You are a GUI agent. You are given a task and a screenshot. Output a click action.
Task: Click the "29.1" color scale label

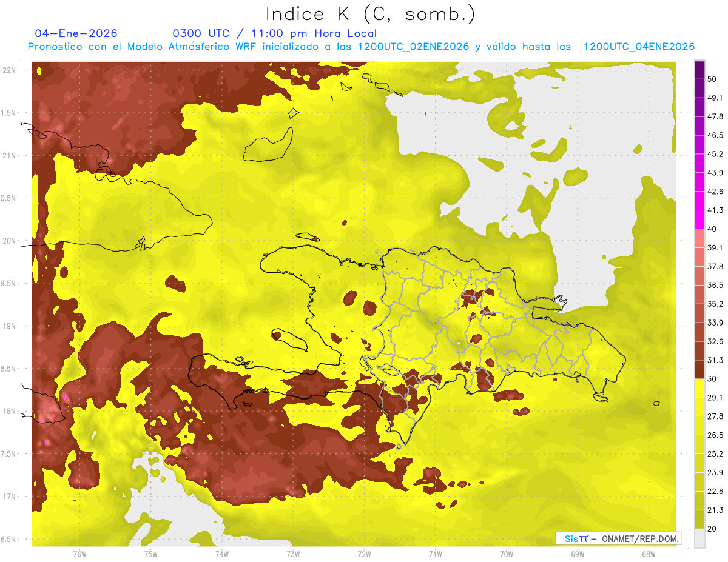[715, 397]
